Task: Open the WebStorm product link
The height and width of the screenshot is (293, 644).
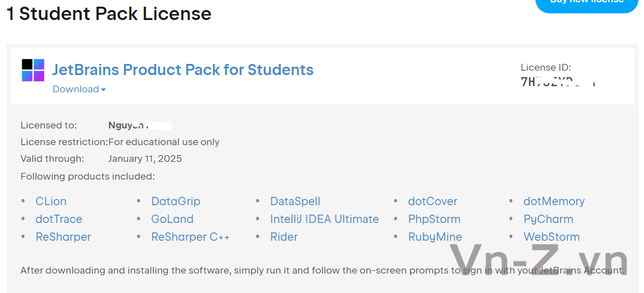Action: coord(552,237)
